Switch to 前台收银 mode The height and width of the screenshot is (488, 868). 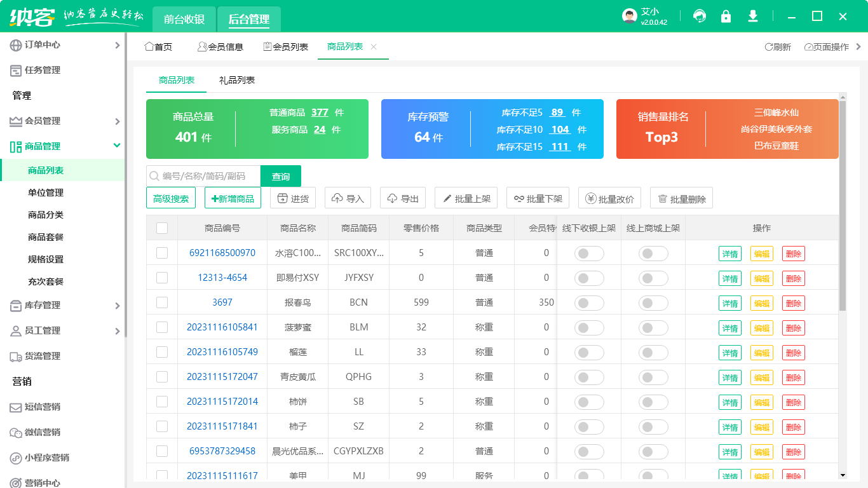pyautogui.click(x=184, y=19)
